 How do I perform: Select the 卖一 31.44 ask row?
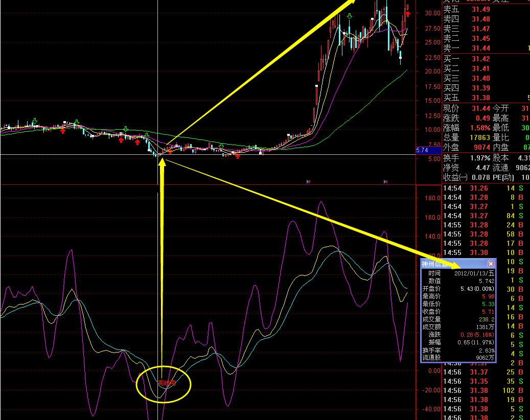pos(486,49)
